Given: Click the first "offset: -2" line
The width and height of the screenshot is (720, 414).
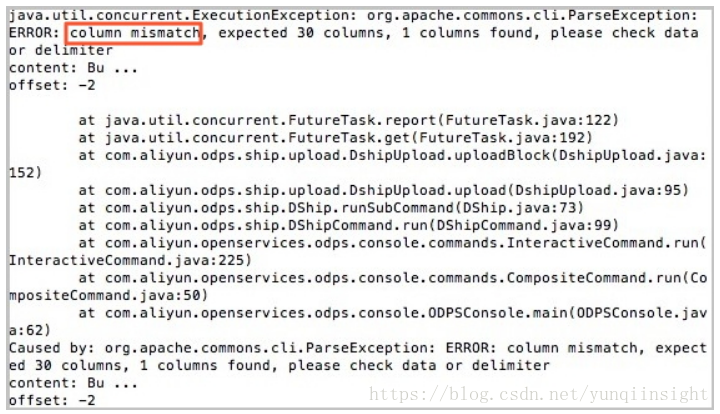Looking at the screenshot, I should (52, 85).
